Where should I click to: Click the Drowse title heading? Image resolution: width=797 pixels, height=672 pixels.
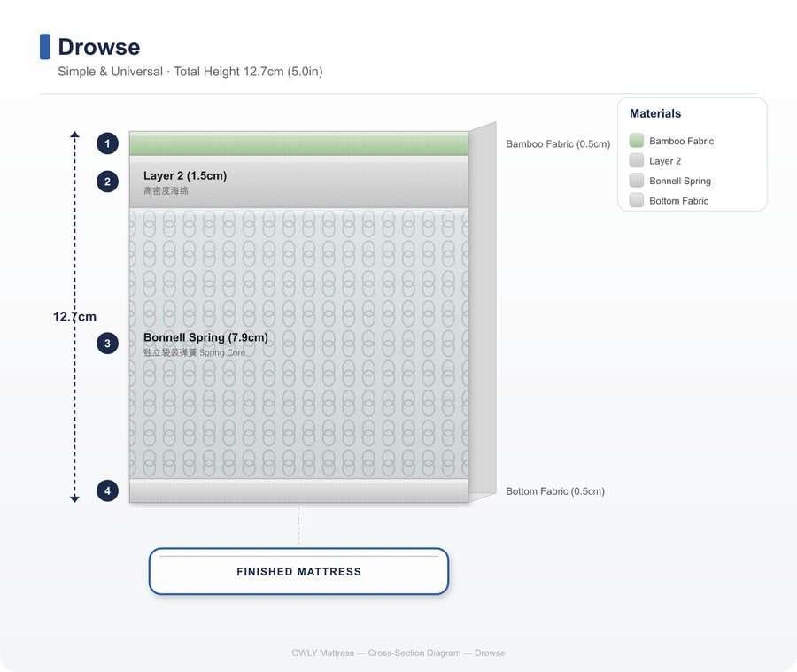(99, 47)
